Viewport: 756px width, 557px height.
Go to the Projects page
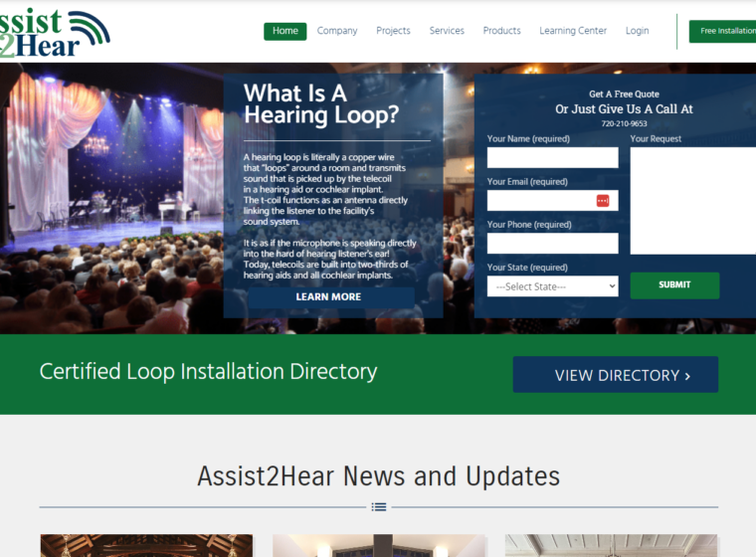tap(393, 31)
